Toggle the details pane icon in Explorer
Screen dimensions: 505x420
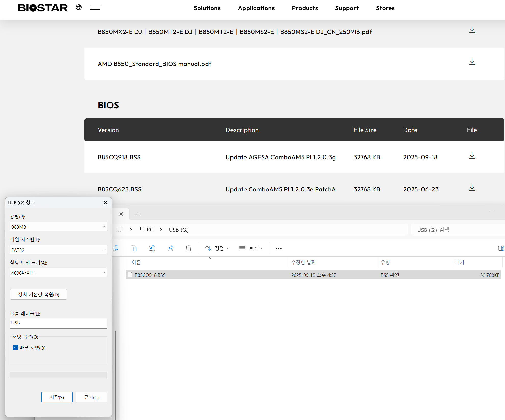pos(501,248)
